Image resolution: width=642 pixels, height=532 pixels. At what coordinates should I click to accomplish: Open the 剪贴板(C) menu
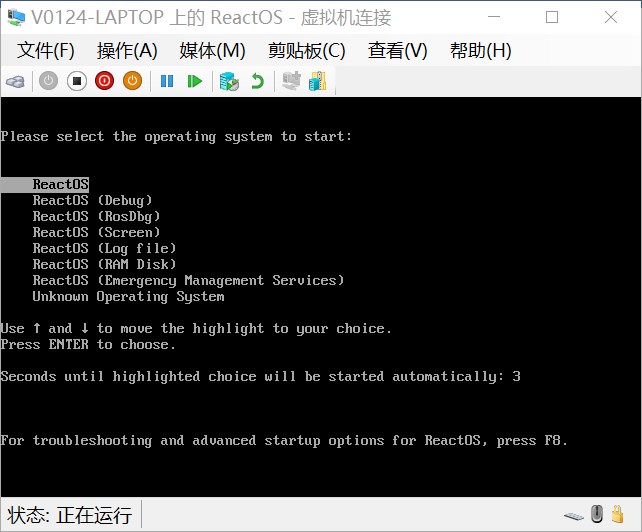tap(307, 51)
